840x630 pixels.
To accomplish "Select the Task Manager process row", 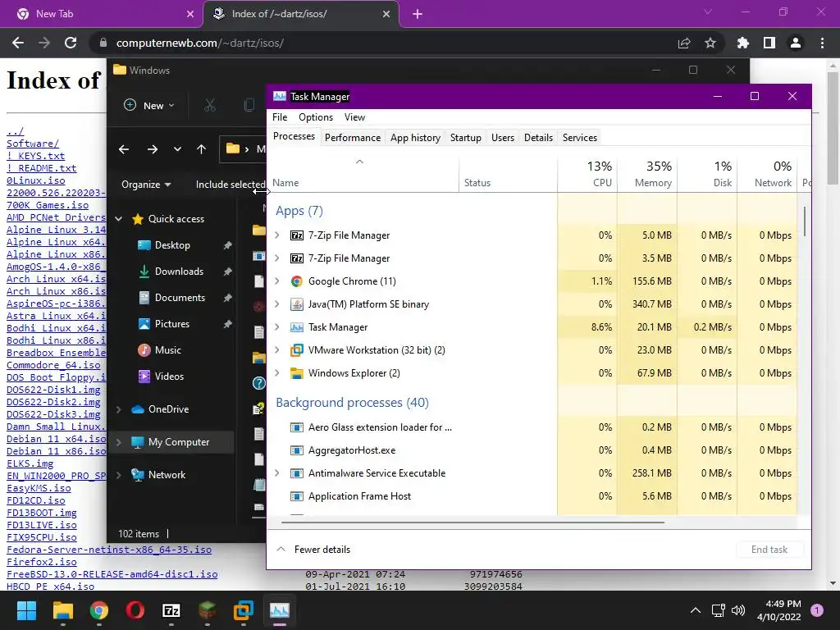I will [532, 326].
